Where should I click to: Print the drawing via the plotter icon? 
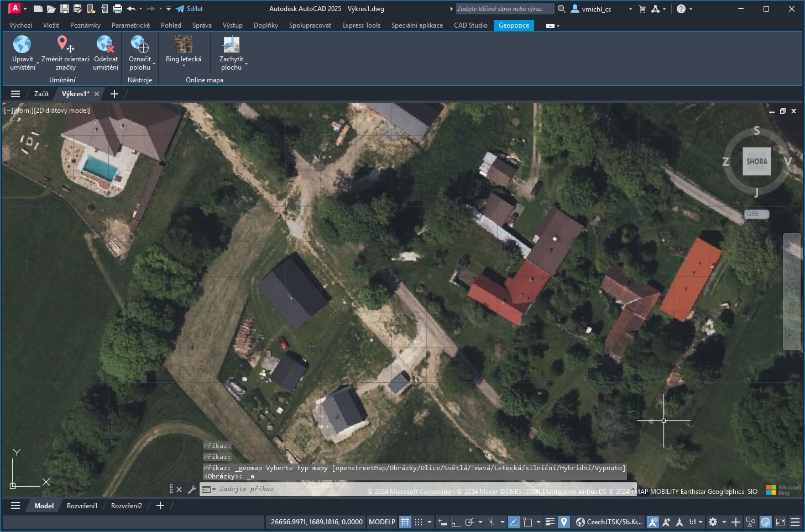[x=117, y=9]
